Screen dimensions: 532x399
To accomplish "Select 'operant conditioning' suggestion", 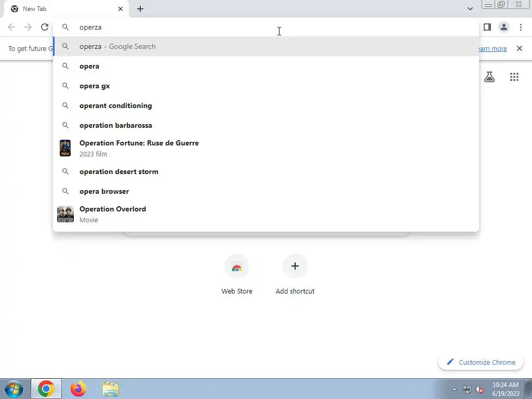I will (x=266, y=105).
